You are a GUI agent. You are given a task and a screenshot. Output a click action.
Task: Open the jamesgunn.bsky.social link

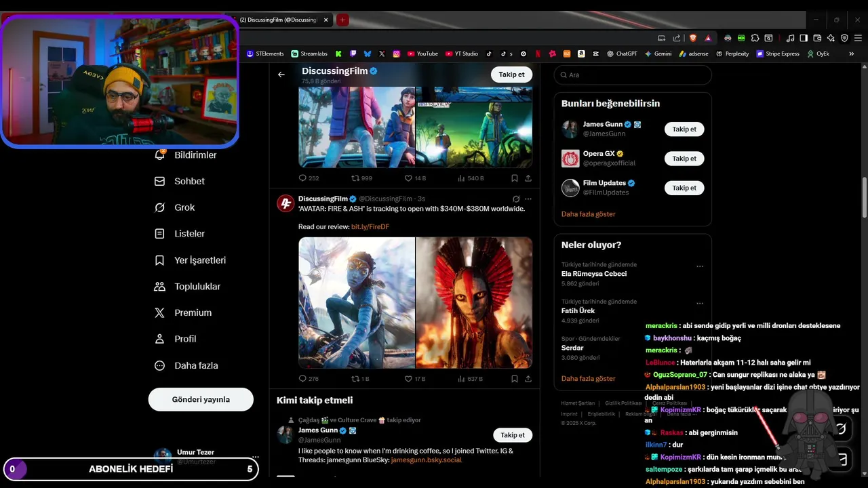tap(427, 460)
